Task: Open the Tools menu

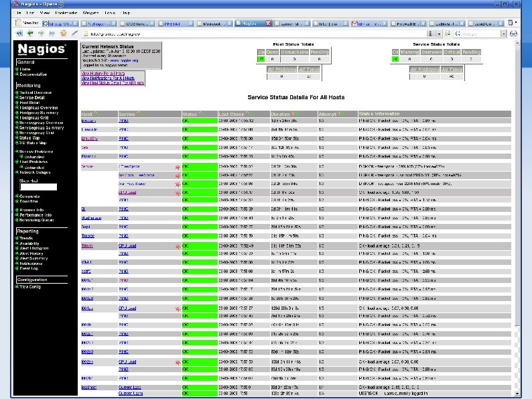Action: [110, 13]
